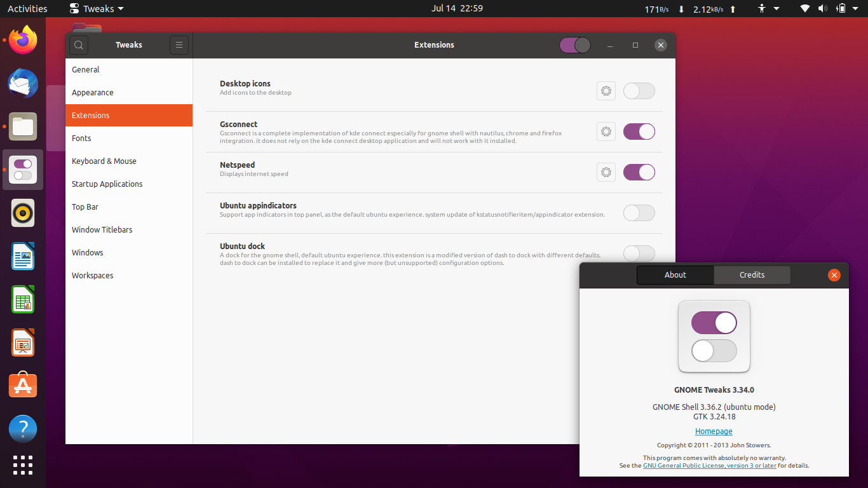The height and width of the screenshot is (488, 868).
Task: Switch to the Credits tab
Action: 752,274
